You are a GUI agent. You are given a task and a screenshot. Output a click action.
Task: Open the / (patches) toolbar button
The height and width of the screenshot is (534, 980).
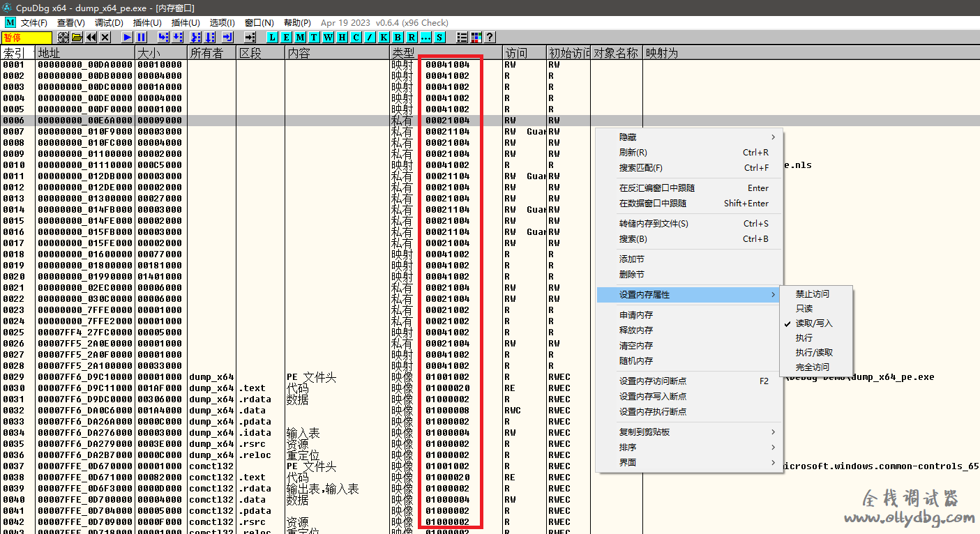click(370, 37)
